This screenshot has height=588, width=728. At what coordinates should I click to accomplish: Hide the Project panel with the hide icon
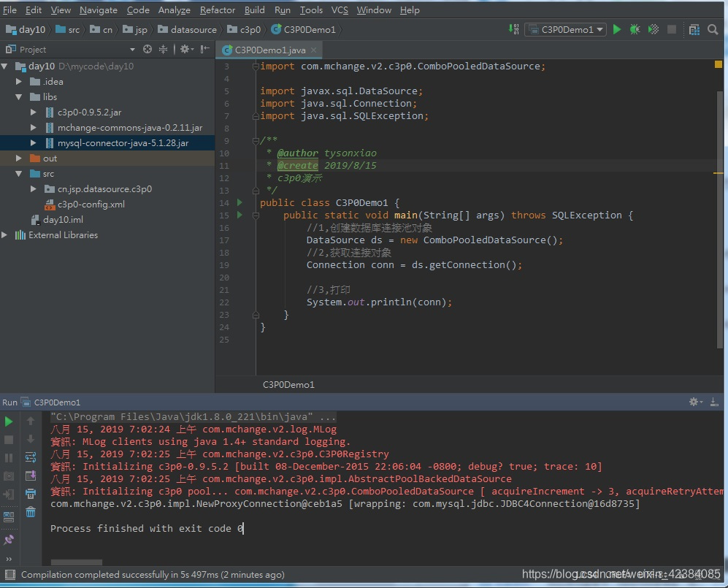204,49
